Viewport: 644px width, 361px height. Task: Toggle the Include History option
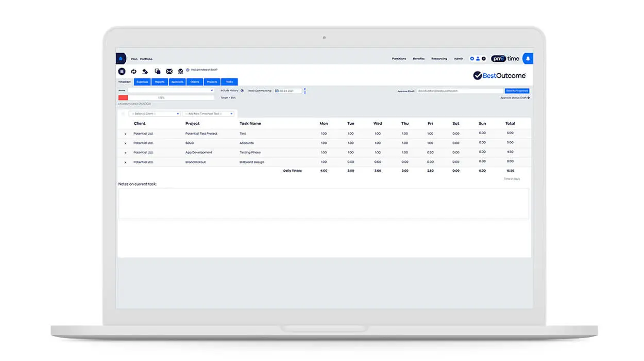tap(242, 91)
